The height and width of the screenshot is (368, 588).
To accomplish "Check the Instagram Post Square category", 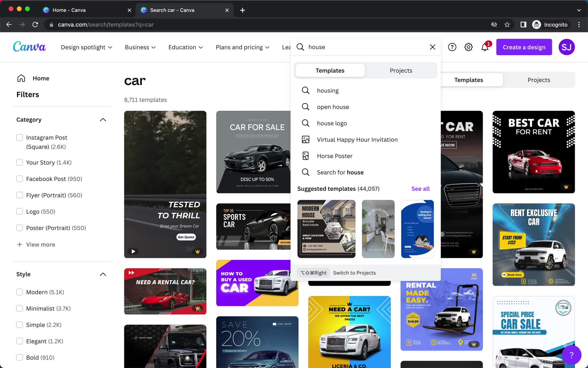I will [x=20, y=137].
